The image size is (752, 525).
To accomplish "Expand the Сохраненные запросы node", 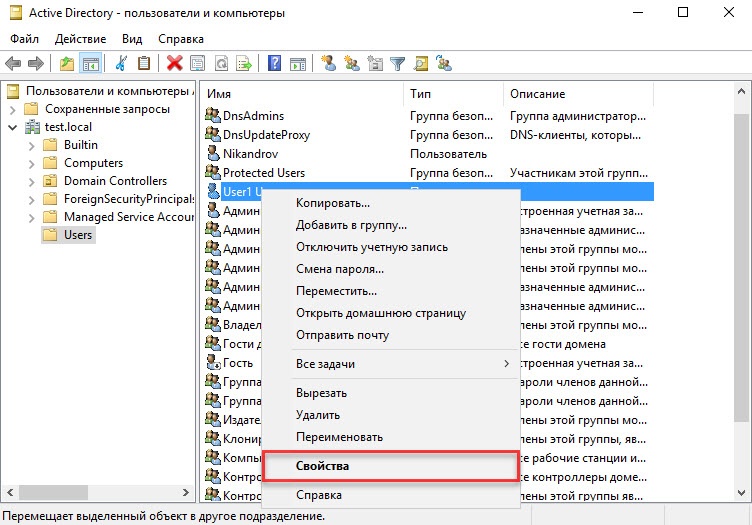I will [x=13, y=110].
